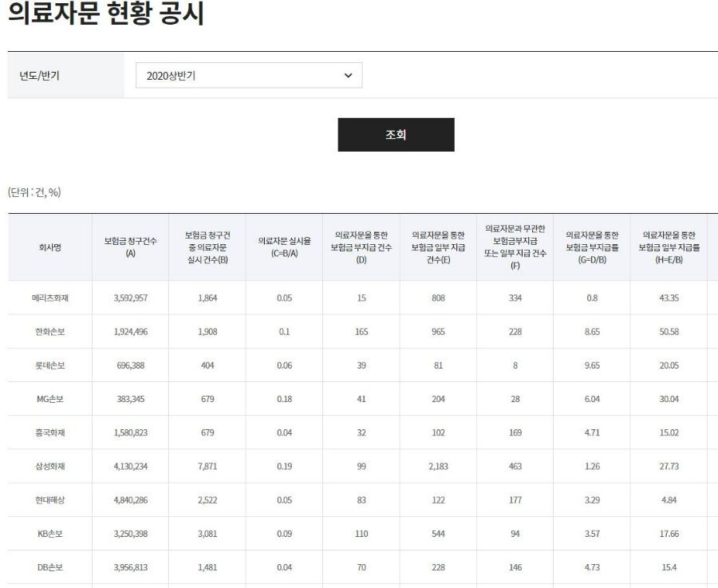Click the value 4,130,234 in 삼성화재 row
This screenshot has width=718, height=588.
click(131, 466)
